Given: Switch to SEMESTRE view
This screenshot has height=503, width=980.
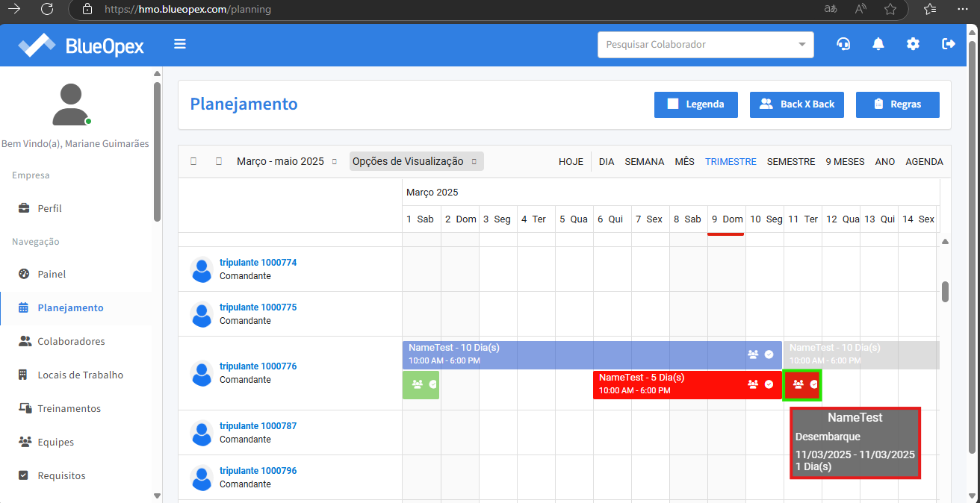Looking at the screenshot, I should [791, 161].
